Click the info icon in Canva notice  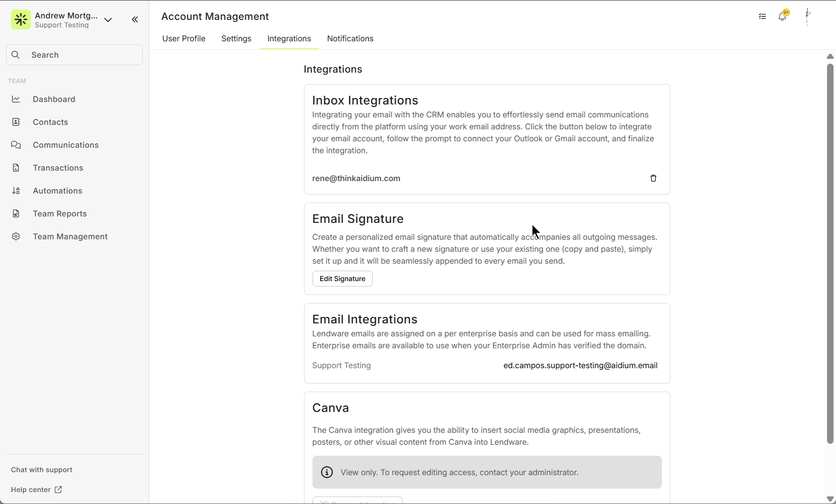pyautogui.click(x=327, y=472)
